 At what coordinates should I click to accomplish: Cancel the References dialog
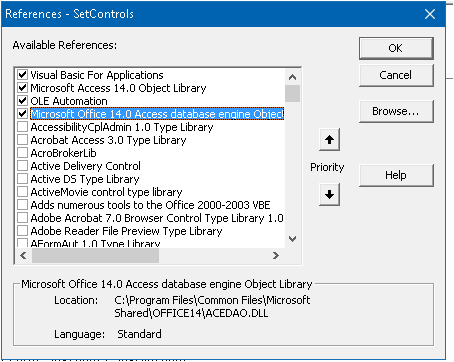click(x=396, y=75)
